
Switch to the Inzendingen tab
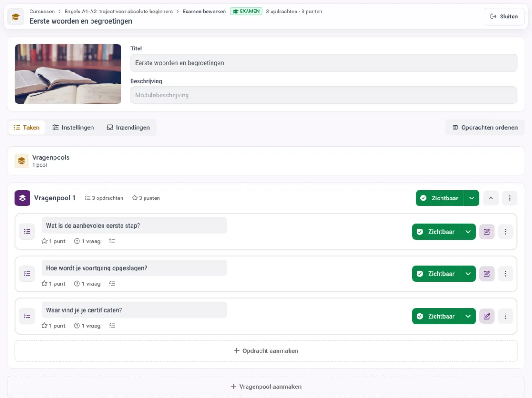tap(128, 127)
